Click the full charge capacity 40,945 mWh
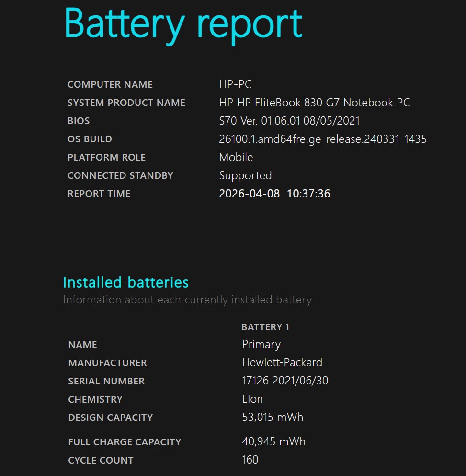 pos(273,441)
